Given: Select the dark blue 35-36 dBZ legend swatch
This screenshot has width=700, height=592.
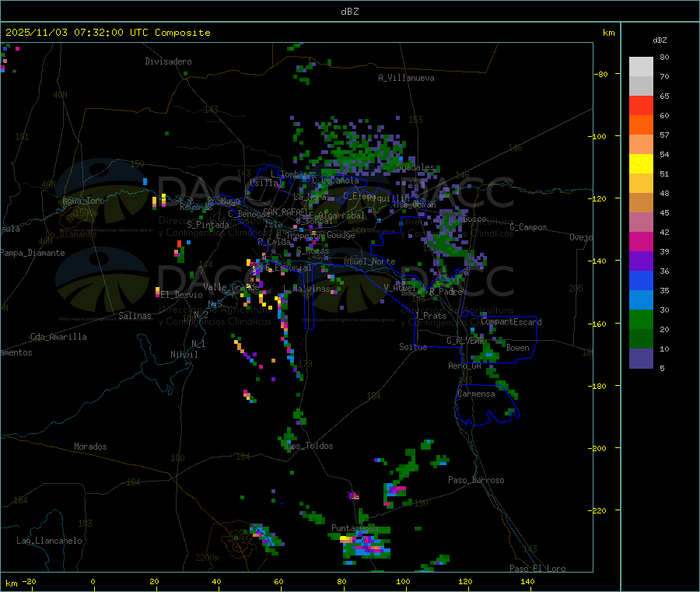Looking at the screenshot, I should 641,280.
